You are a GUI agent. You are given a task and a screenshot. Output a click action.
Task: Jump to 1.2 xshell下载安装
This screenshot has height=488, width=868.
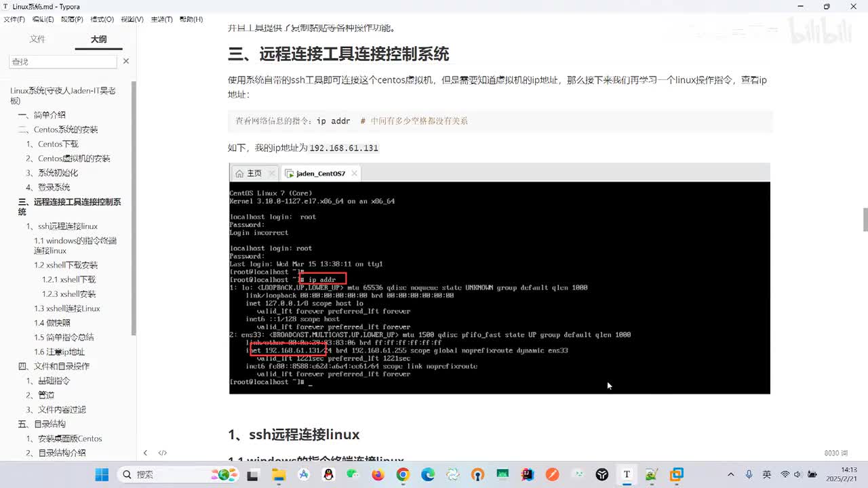(66, 265)
